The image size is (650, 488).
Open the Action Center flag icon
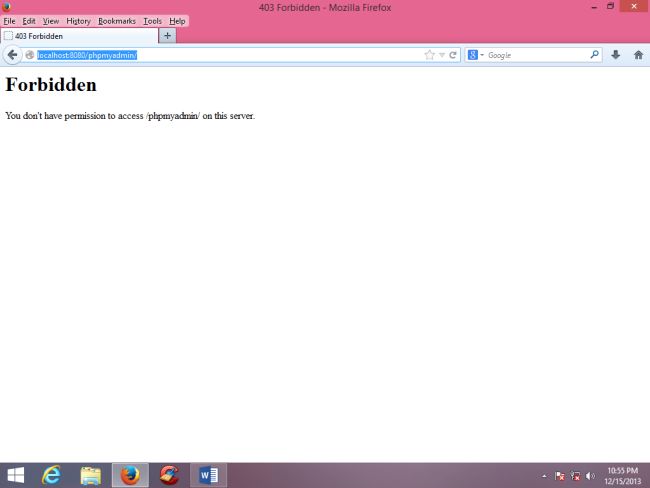coord(560,476)
